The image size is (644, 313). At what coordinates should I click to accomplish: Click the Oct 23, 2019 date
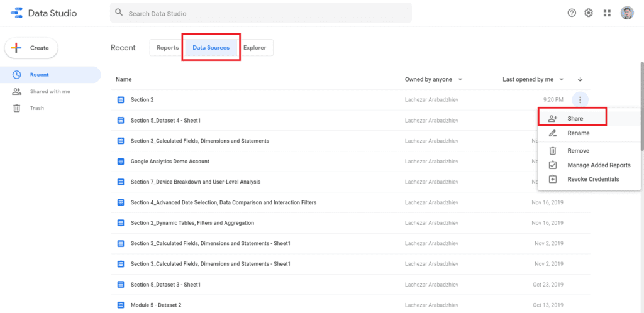(548, 284)
